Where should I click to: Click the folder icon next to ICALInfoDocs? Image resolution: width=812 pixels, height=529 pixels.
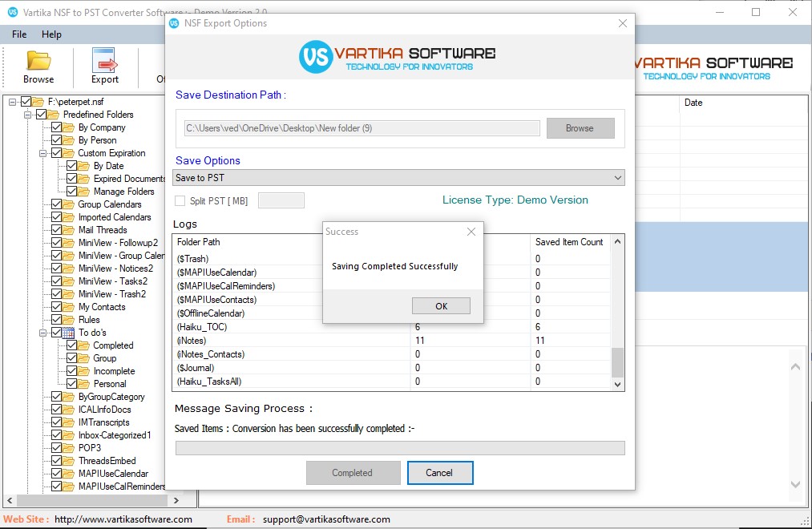68,410
